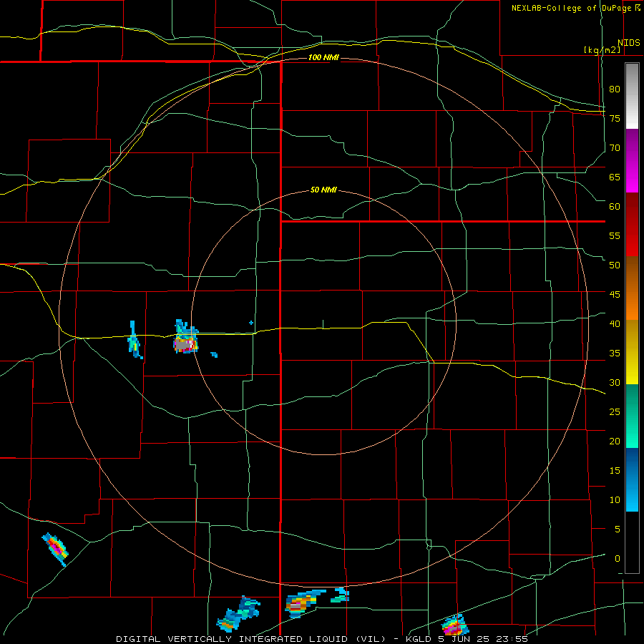Click the '[kg/m2]' units label

602,50
